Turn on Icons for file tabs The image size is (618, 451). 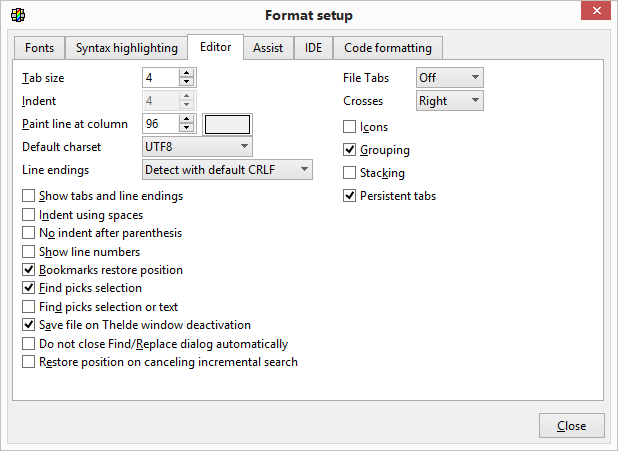tap(350, 127)
